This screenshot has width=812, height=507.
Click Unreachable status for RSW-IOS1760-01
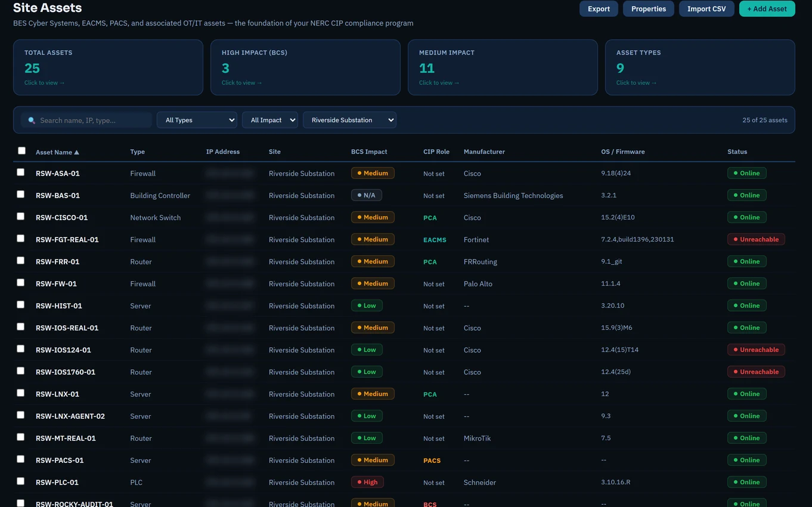[756, 372]
